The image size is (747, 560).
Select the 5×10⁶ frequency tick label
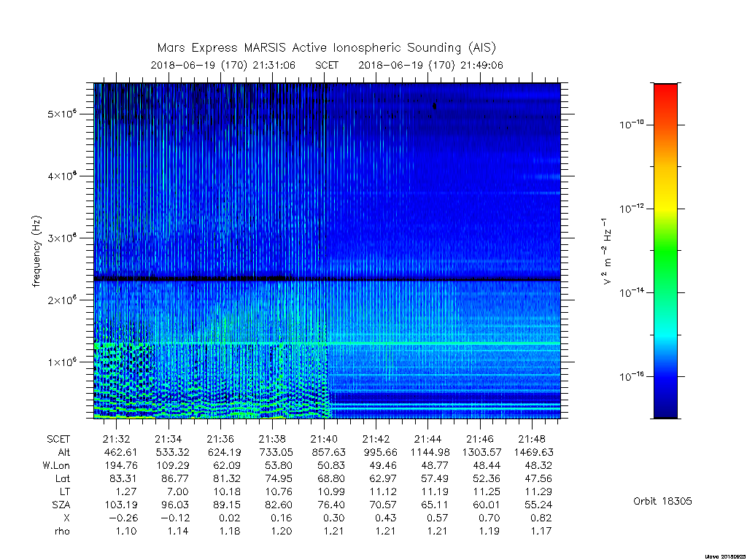point(62,114)
